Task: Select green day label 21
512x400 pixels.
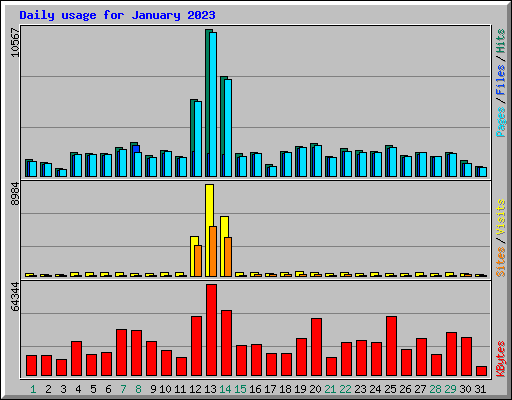Action: point(330,389)
